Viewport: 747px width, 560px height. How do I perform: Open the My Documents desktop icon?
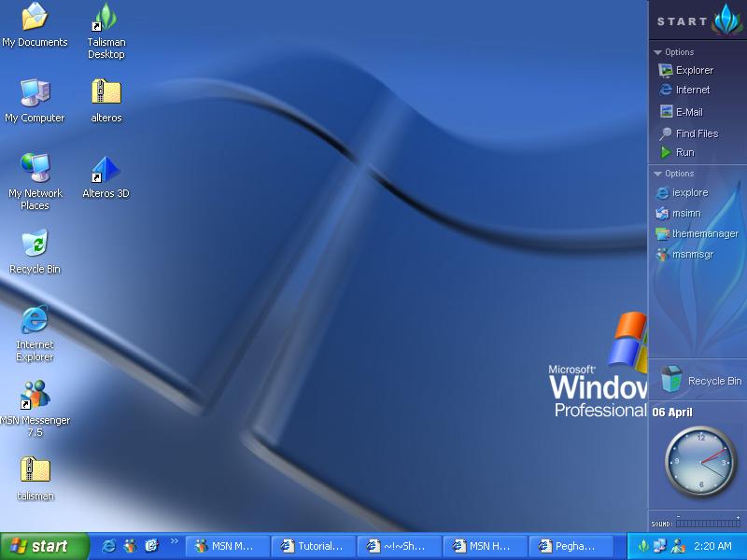(35, 25)
